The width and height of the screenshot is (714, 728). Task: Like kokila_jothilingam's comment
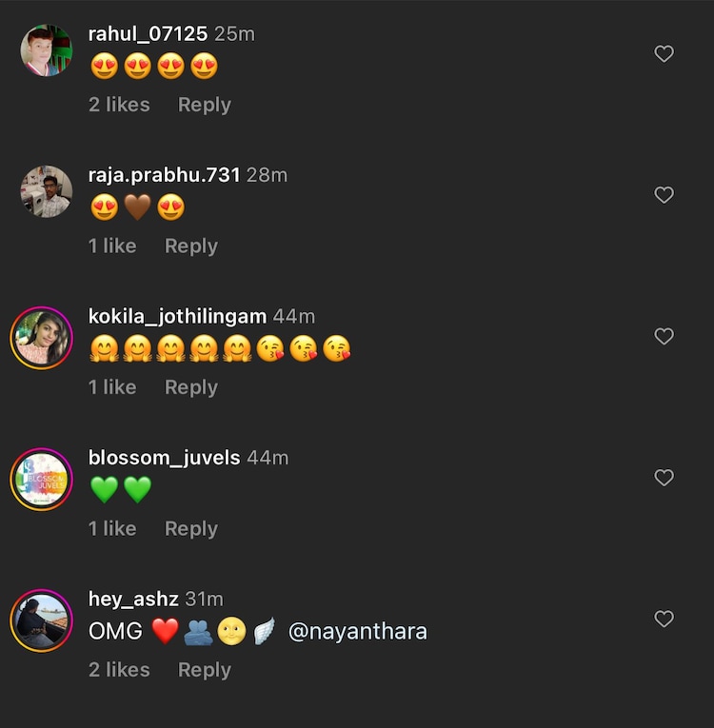pos(664,336)
